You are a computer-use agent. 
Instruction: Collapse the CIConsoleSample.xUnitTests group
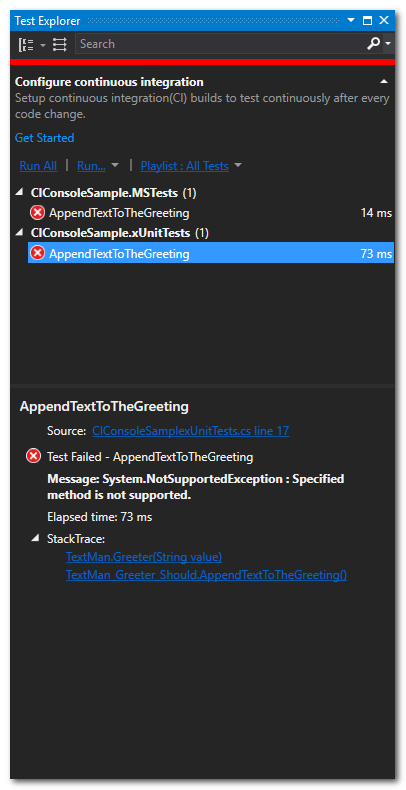coord(20,232)
